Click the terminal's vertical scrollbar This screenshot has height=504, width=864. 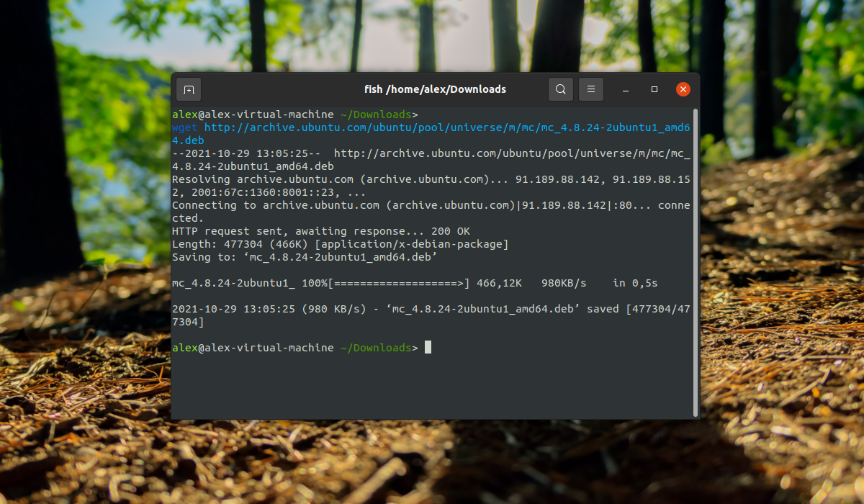tap(695, 259)
